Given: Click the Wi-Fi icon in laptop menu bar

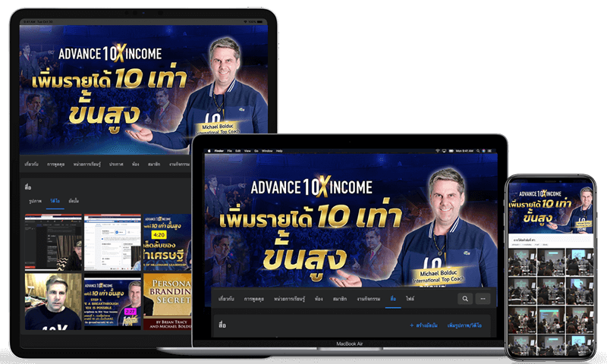Looking at the screenshot, I should point(438,151).
